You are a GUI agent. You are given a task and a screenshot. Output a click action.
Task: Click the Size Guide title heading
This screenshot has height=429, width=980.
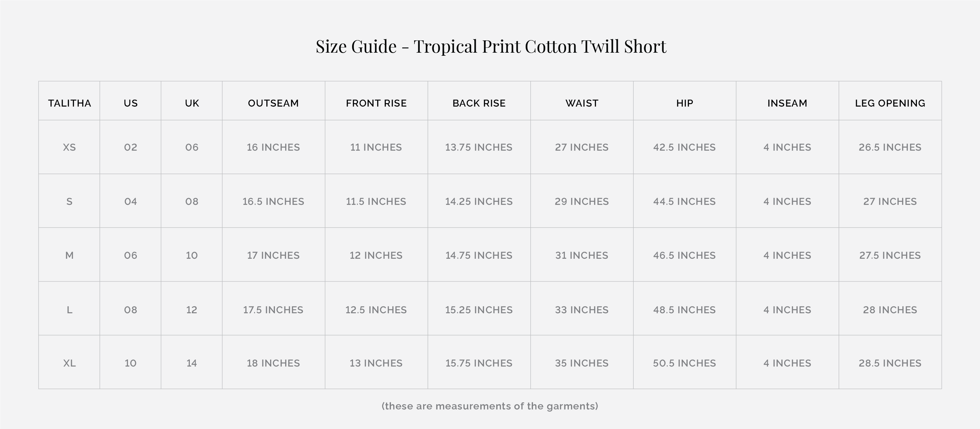pyautogui.click(x=491, y=47)
